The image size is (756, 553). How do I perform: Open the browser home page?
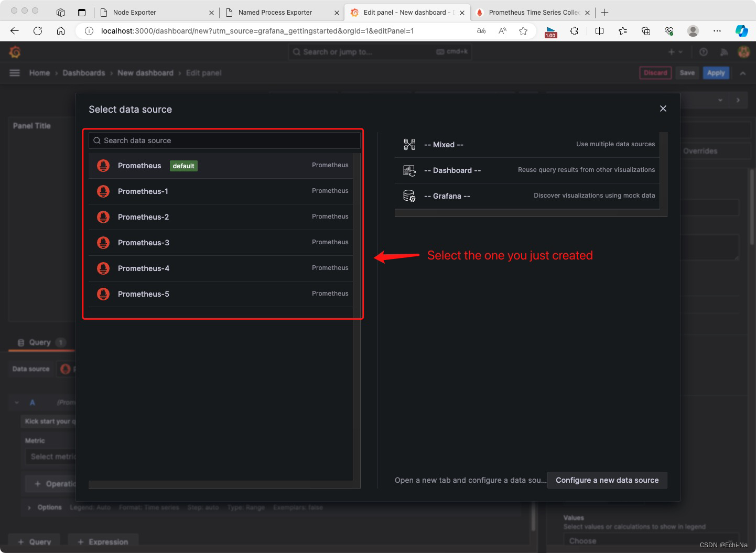coord(61,31)
